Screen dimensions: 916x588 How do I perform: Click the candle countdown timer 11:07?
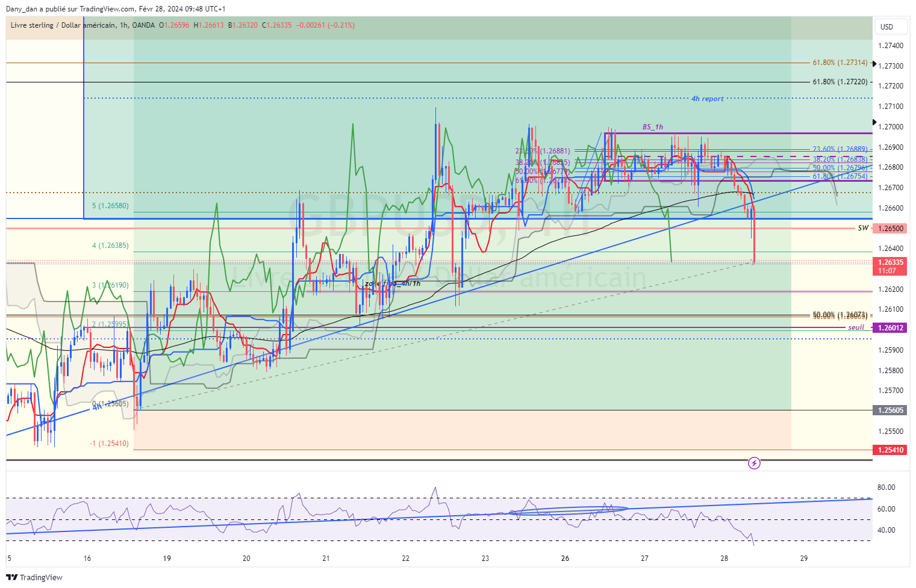pyautogui.click(x=888, y=271)
